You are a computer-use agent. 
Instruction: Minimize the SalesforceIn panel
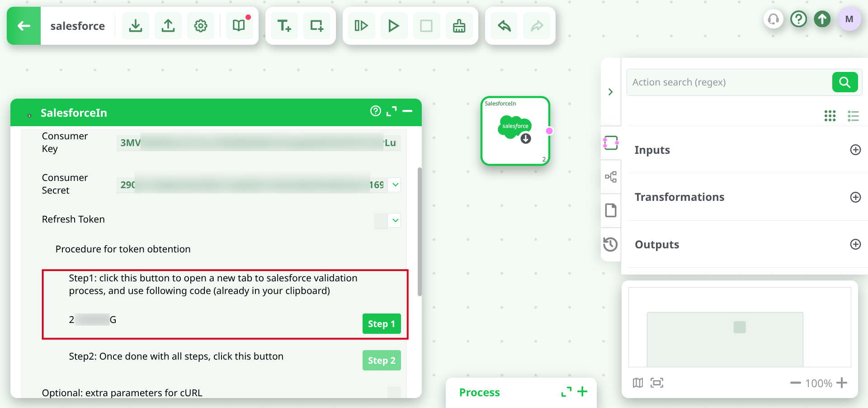coord(407,111)
